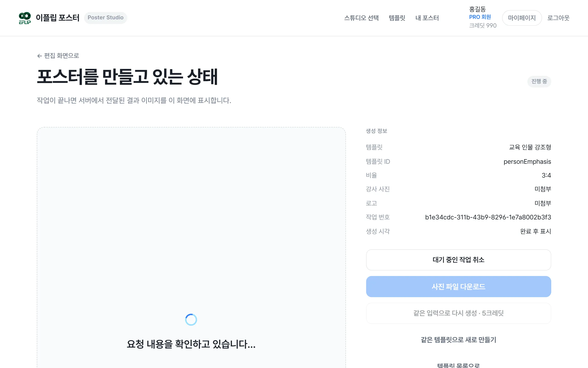Go to the 템플릿 nav item
Screen dimensions: 588x368
397,18
